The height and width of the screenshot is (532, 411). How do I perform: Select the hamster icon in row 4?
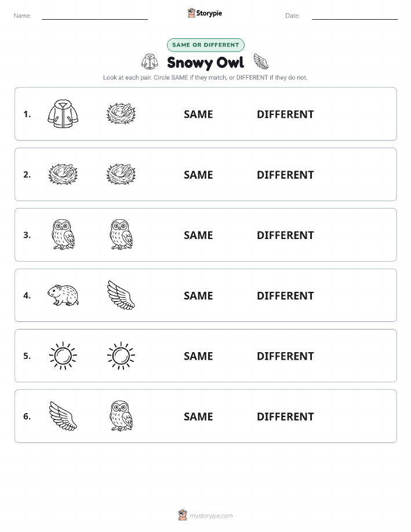63,295
